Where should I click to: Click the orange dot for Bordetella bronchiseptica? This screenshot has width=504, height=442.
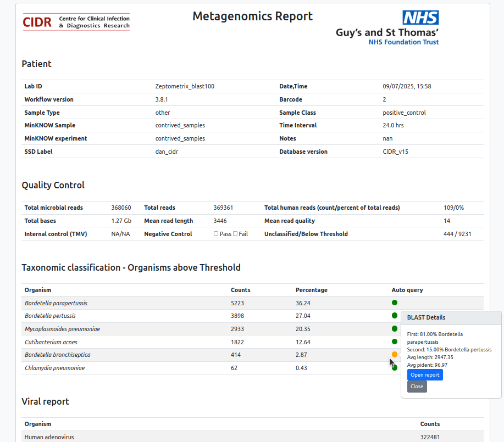coord(395,355)
